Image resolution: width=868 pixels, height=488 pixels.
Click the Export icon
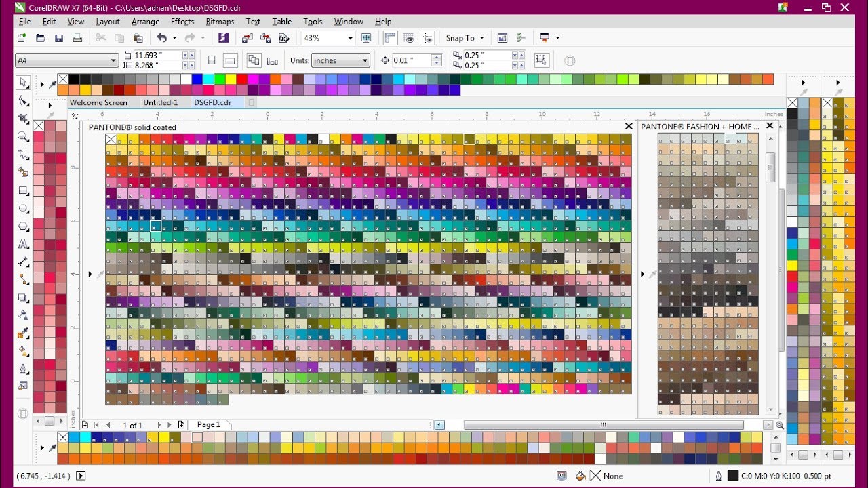(266, 38)
